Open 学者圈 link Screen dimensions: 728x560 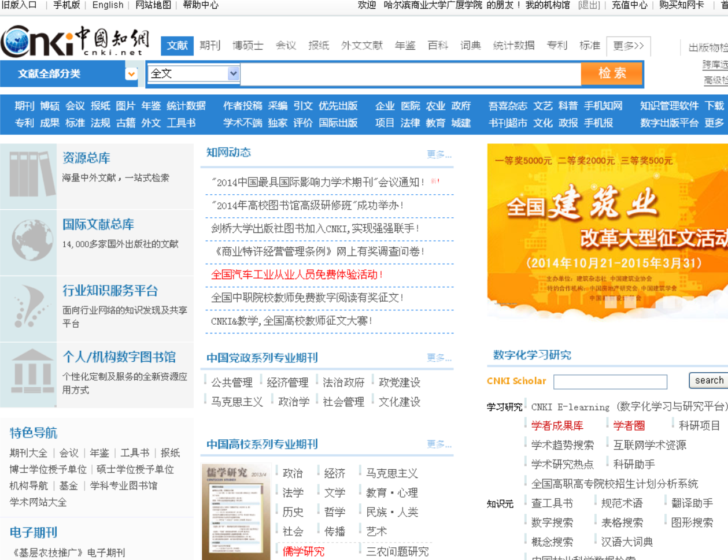[629, 426]
